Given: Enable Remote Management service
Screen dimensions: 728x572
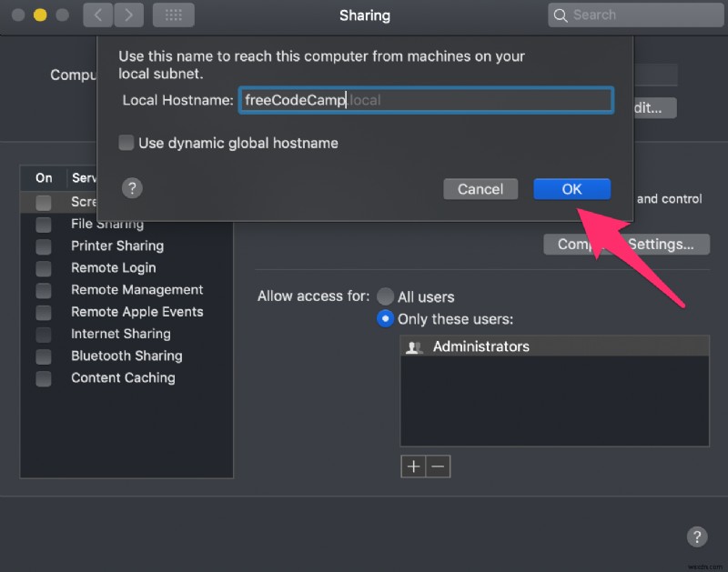Looking at the screenshot, I should click(x=43, y=289).
